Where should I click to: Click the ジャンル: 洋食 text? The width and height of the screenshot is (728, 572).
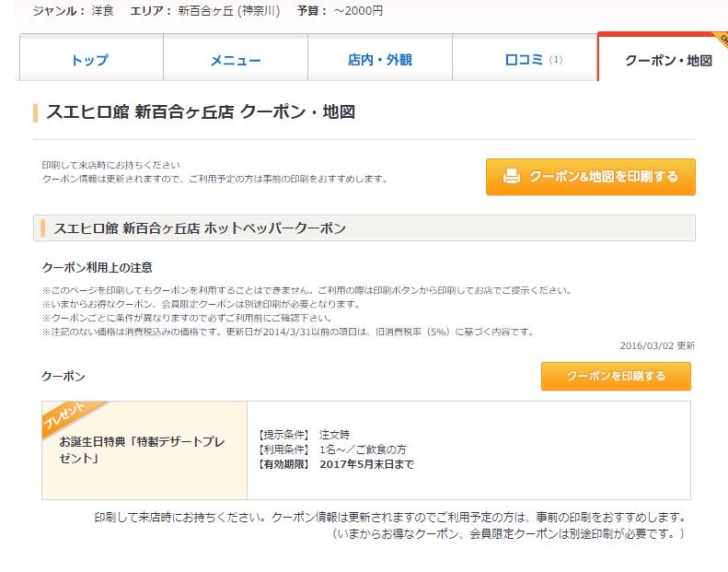click(x=73, y=10)
